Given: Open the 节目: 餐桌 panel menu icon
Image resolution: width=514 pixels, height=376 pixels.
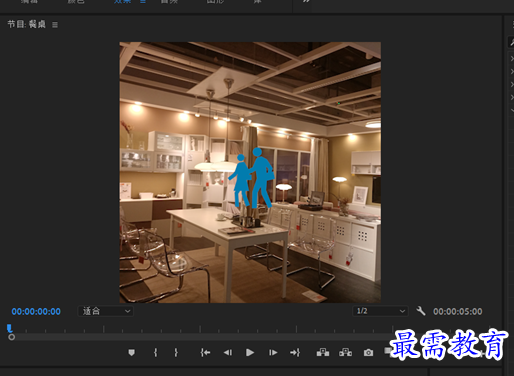Looking at the screenshot, I should [55, 25].
